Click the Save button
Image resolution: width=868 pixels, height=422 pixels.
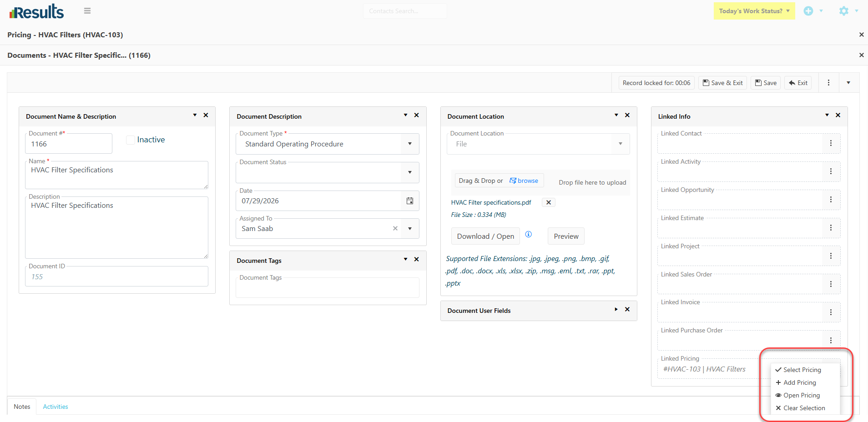click(x=766, y=83)
